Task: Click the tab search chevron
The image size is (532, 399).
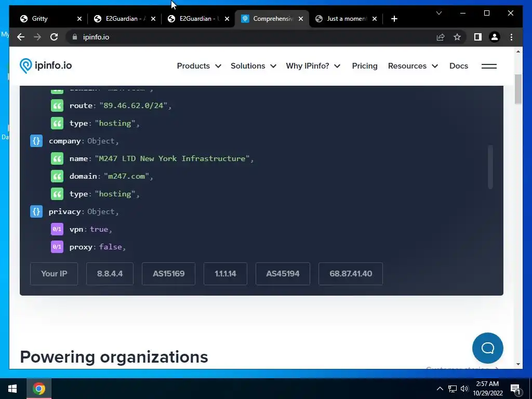Action: 438,13
